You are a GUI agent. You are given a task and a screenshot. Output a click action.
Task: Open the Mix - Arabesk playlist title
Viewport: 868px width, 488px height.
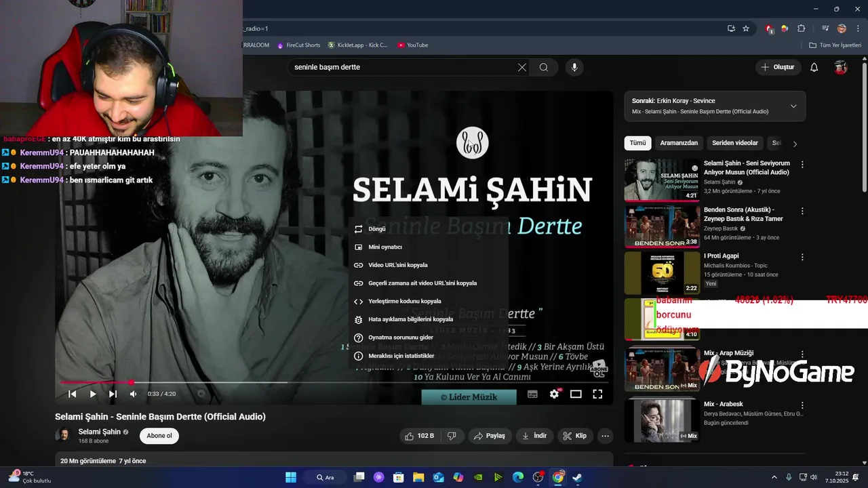click(724, 404)
